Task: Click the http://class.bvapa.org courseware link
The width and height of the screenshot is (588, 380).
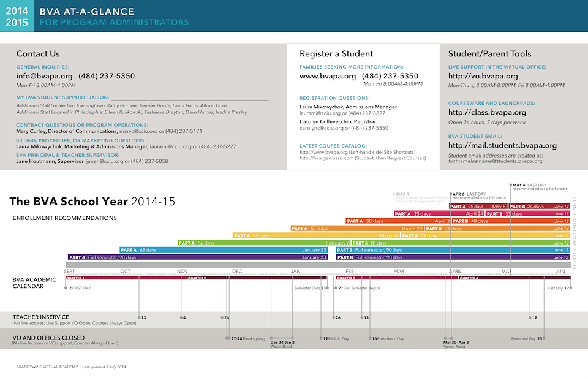Action: pyautogui.click(x=487, y=112)
